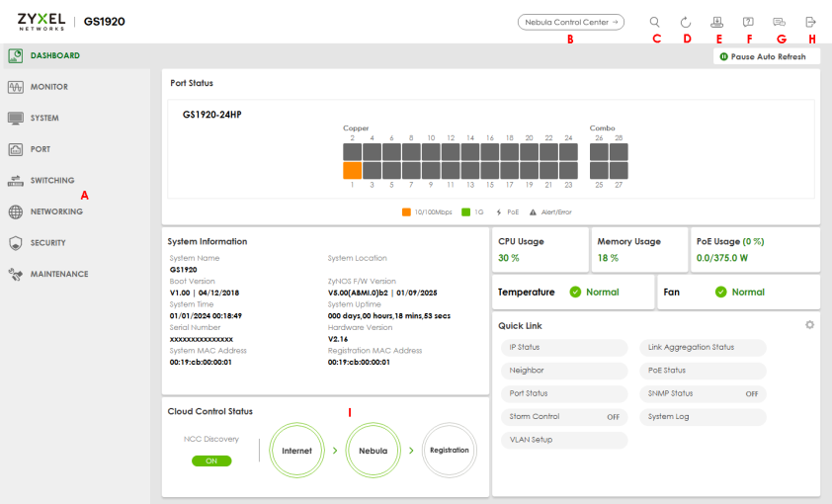
Task: Click the Maintenance tools icon in sidebar
Action: coord(16,275)
